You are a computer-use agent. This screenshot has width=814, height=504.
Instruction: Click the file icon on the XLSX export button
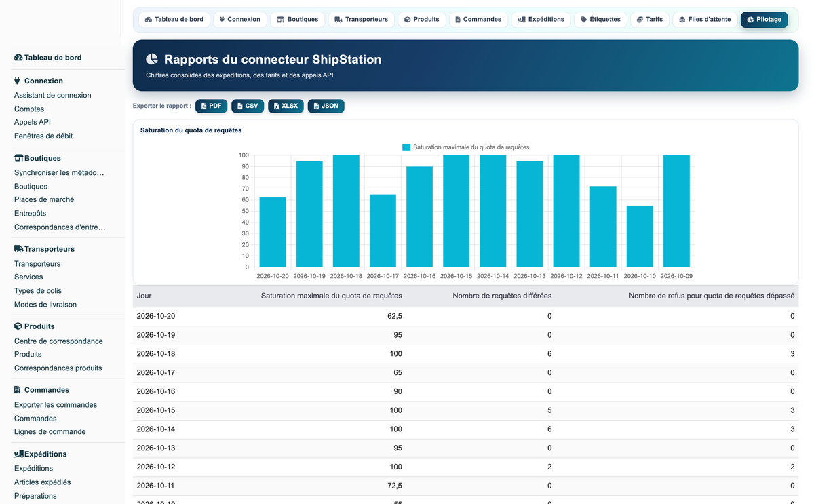click(276, 106)
